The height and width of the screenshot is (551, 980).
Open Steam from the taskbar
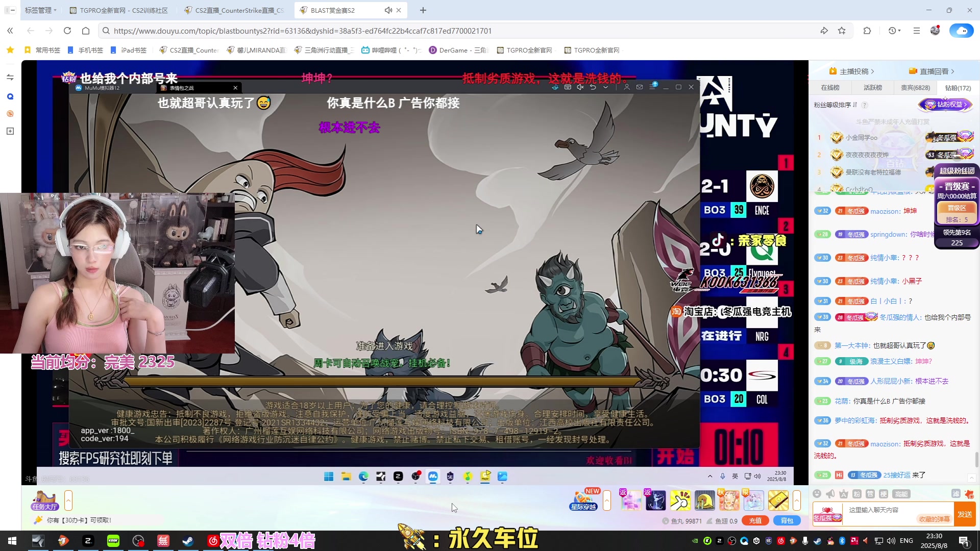[x=188, y=541]
